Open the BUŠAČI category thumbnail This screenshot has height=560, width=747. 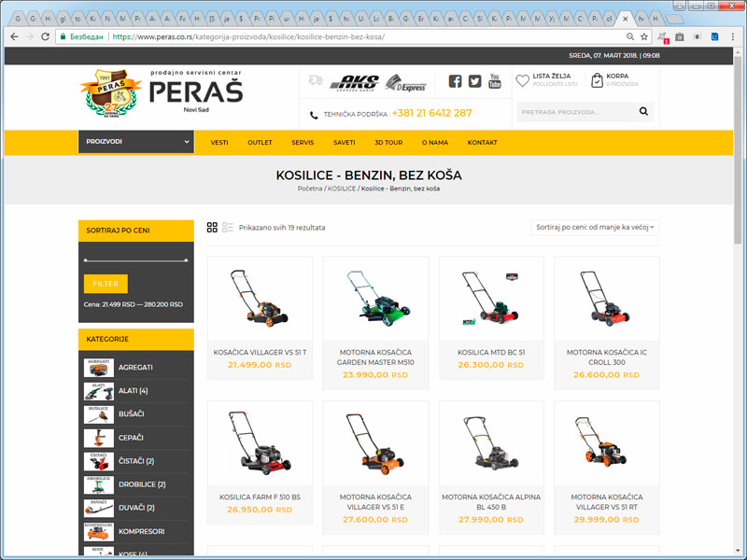(99, 414)
